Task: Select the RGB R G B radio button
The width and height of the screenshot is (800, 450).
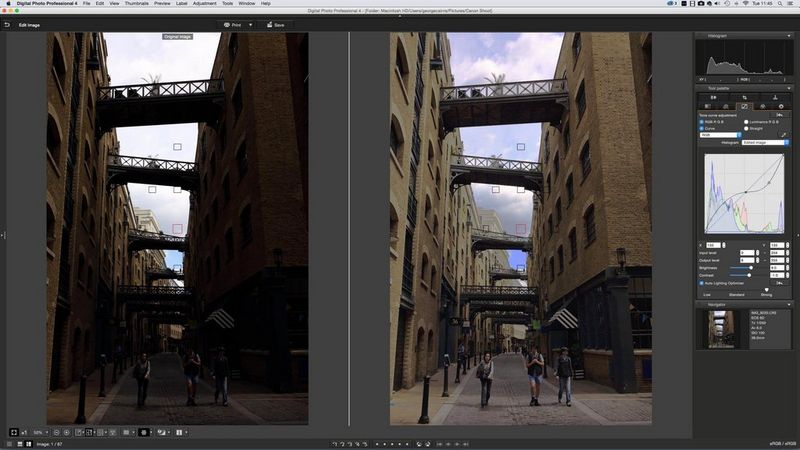Action: click(702, 121)
